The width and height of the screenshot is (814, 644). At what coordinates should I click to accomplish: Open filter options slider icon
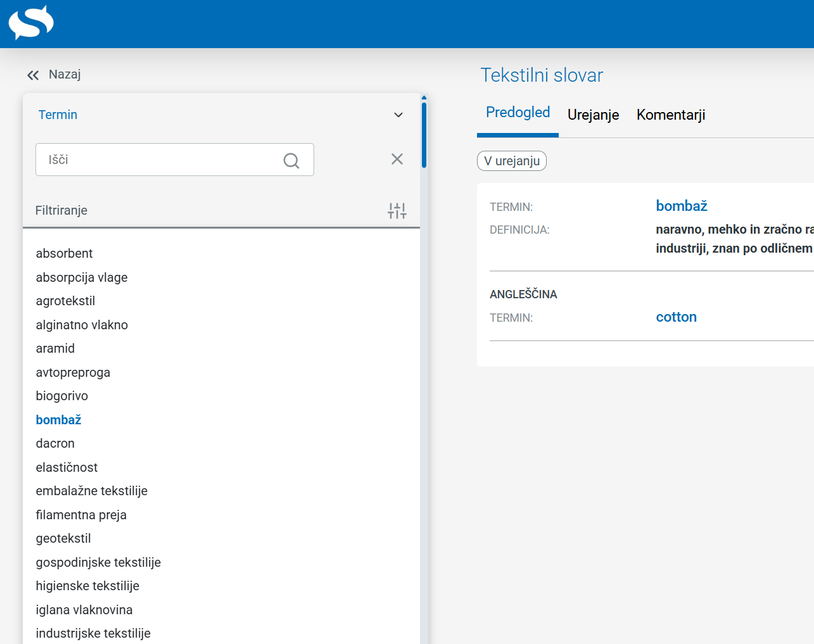point(397,211)
